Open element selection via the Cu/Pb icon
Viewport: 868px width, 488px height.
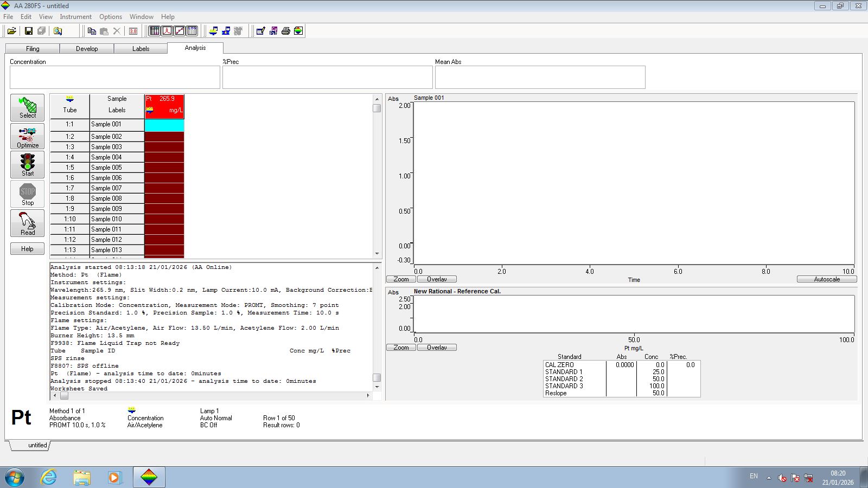273,31
